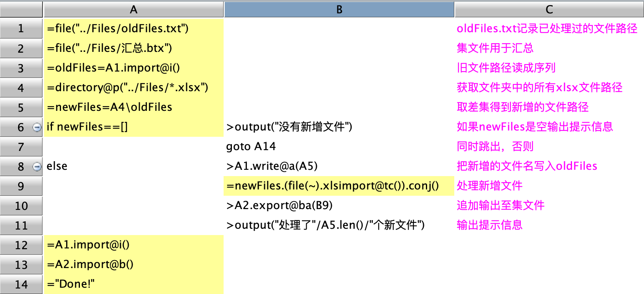644x294 pixels.
Task: Click the 'if newFiles==[]' cell
Action: 133,127
